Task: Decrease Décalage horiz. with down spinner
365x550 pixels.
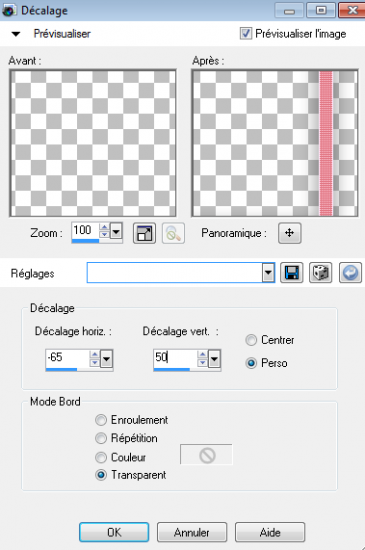Action: (94, 363)
